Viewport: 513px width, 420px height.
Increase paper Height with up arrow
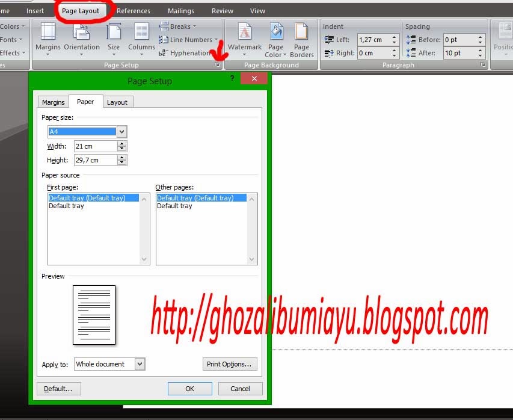pos(122,158)
